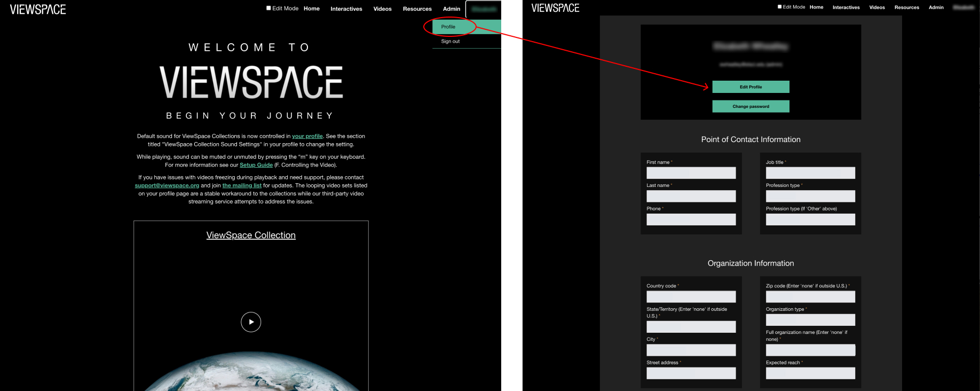Focus the Profession type if Other field
980x391 pixels.
point(810,220)
